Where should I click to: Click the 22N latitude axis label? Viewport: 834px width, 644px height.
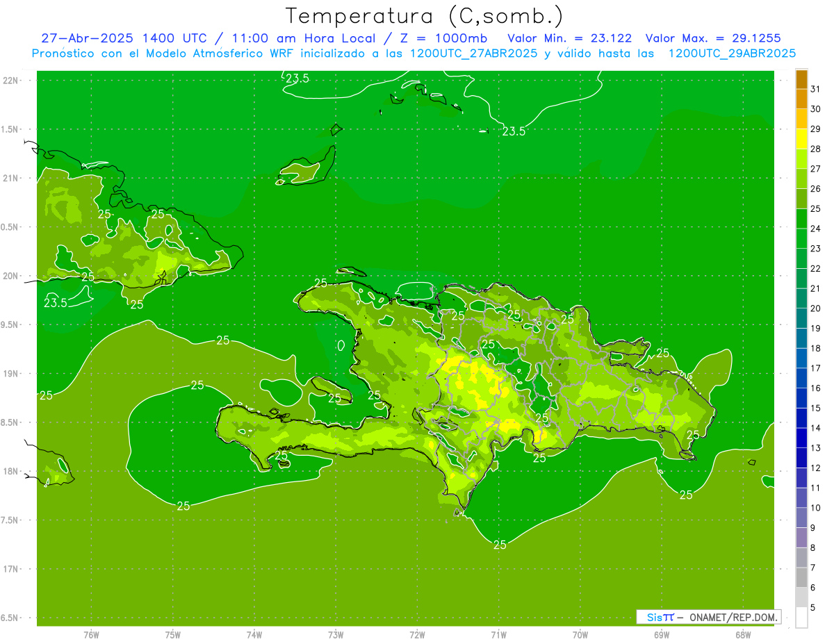(x=12, y=81)
